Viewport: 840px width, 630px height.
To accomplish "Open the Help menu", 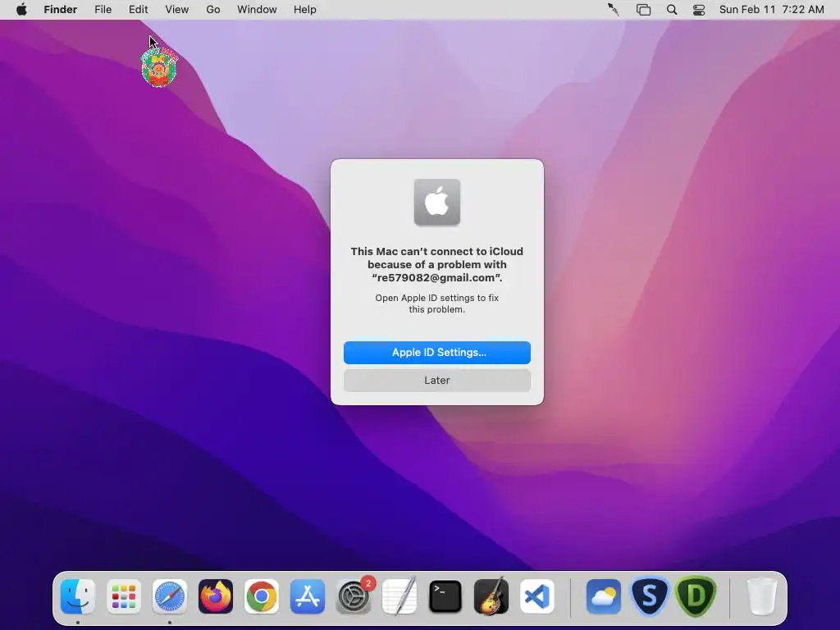I will pyautogui.click(x=305, y=10).
